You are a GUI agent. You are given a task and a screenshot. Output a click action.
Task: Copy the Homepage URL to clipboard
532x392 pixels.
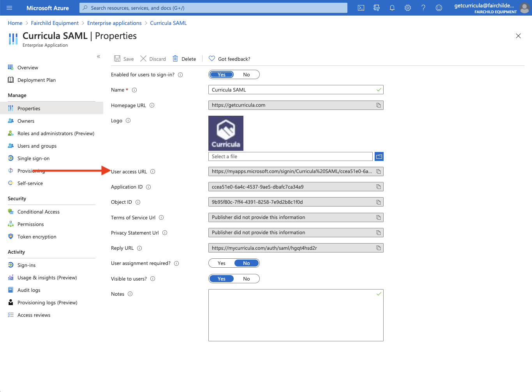379,105
